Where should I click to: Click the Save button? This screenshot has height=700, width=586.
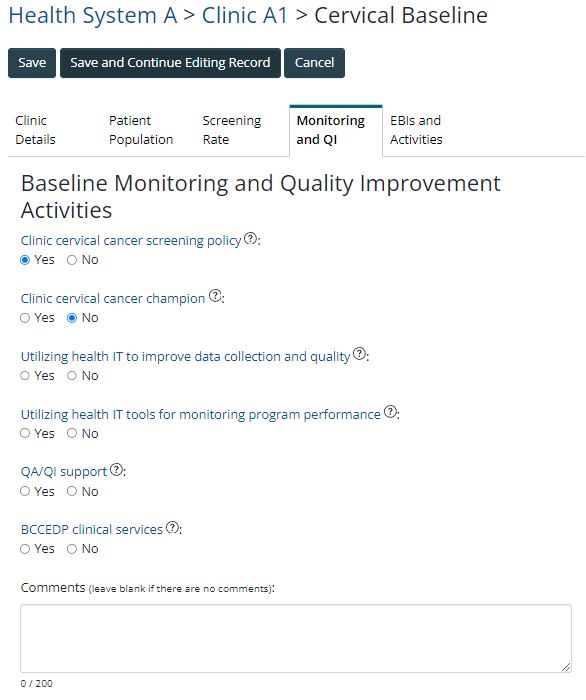(x=32, y=63)
